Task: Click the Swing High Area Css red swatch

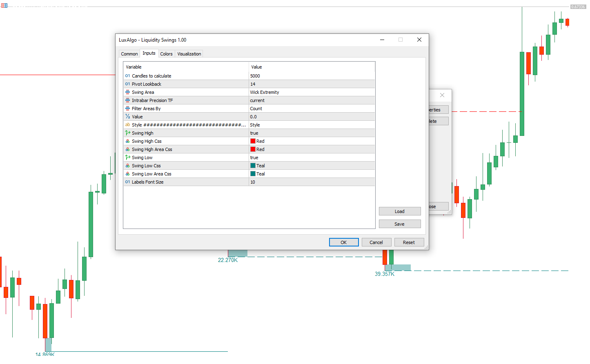Action: tap(253, 149)
